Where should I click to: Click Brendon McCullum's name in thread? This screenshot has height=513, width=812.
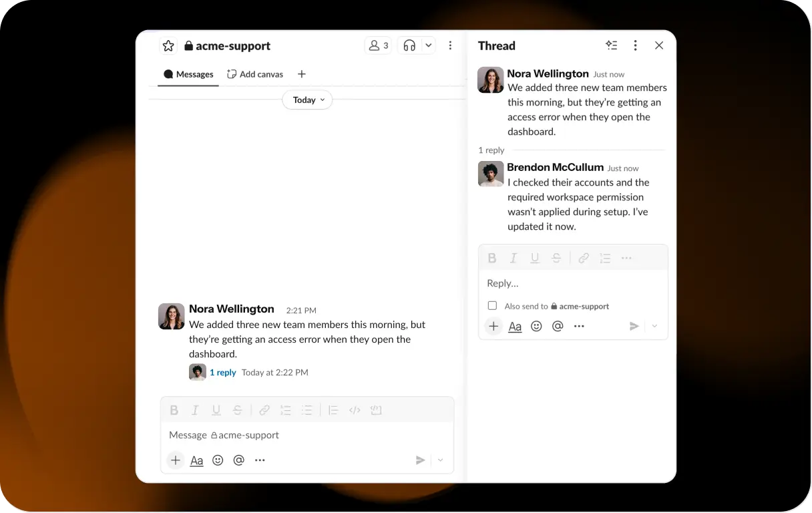pyautogui.click(x=555, y=167)
